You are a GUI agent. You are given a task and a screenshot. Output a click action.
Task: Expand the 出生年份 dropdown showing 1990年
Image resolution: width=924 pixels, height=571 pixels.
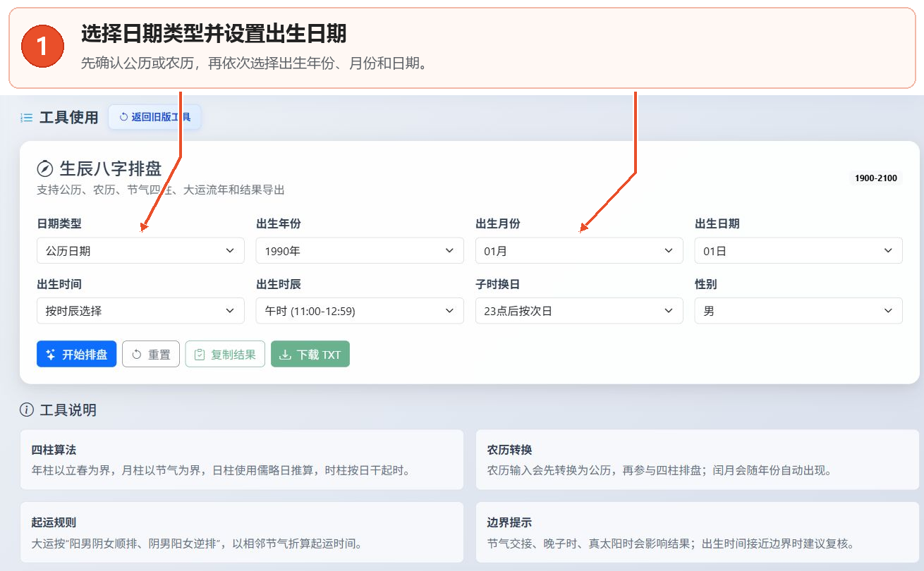(x=360, y=250)
